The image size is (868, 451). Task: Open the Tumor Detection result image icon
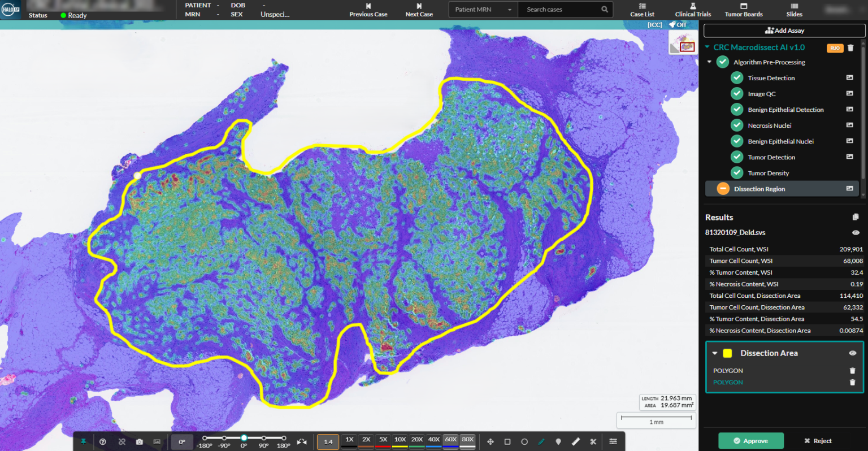point(849,157)
